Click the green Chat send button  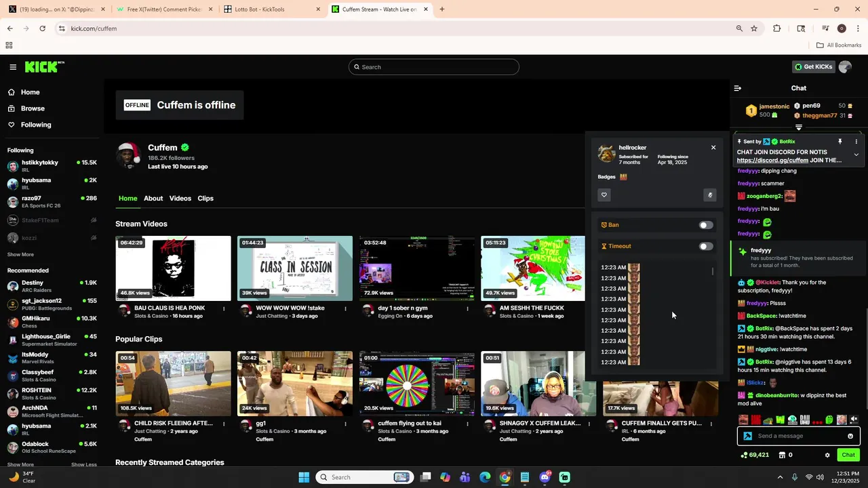(x=848, y=455)
